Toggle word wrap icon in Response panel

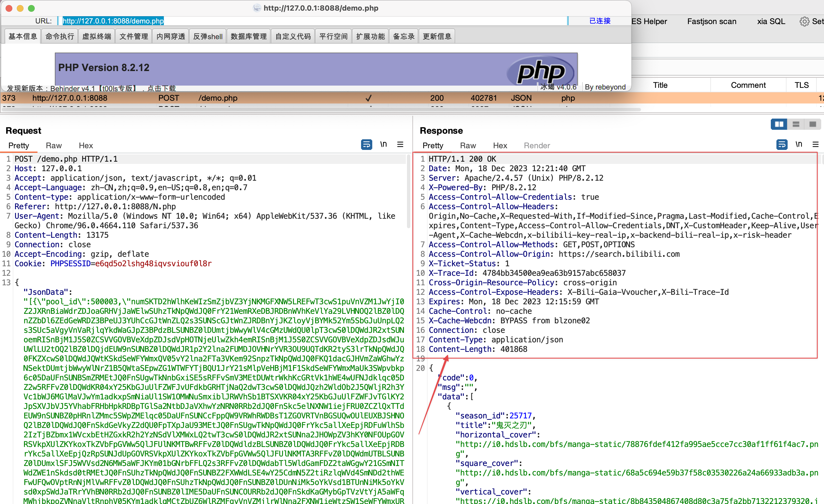tap(781, 144)
